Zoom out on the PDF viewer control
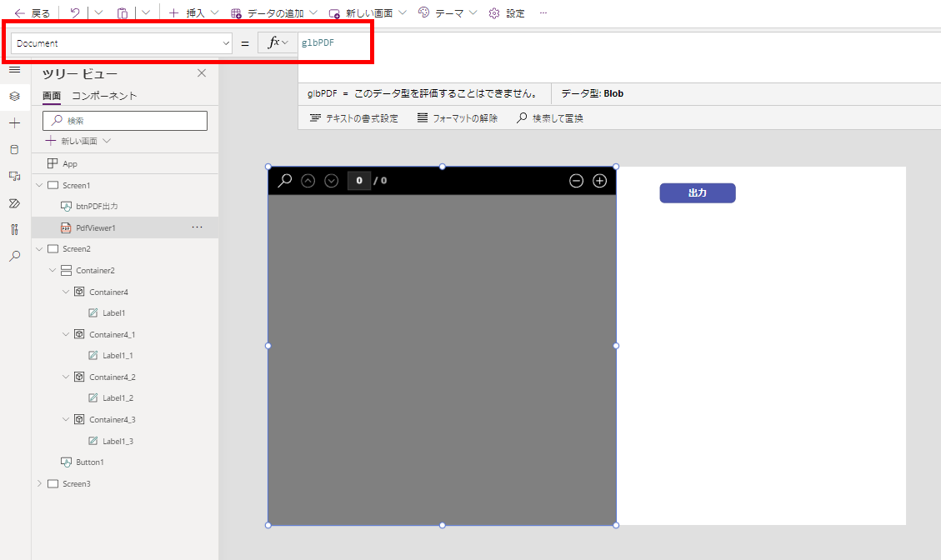 click(576, 180)
